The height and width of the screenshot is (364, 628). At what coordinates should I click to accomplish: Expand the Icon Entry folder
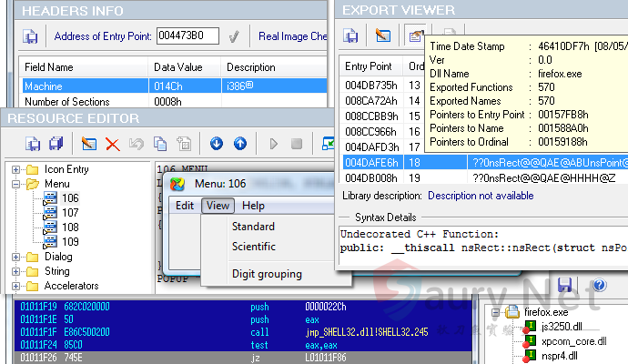click(16, 169)
